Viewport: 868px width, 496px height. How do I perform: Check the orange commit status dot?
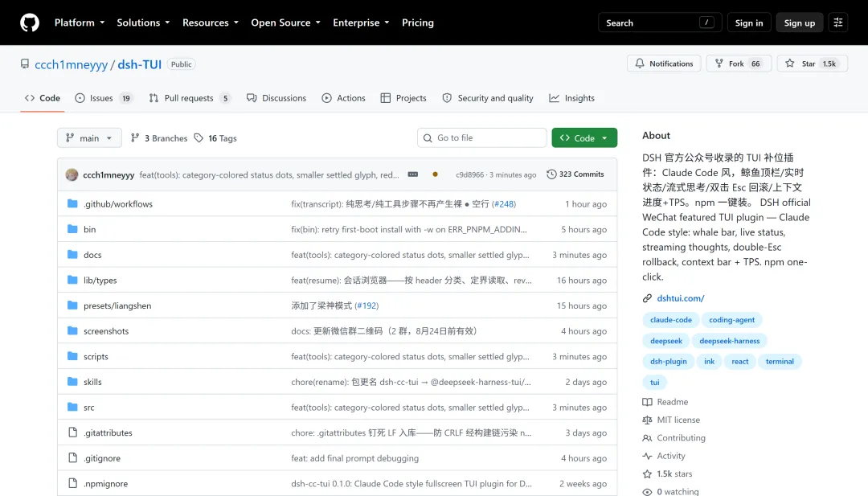pos(435,174)
